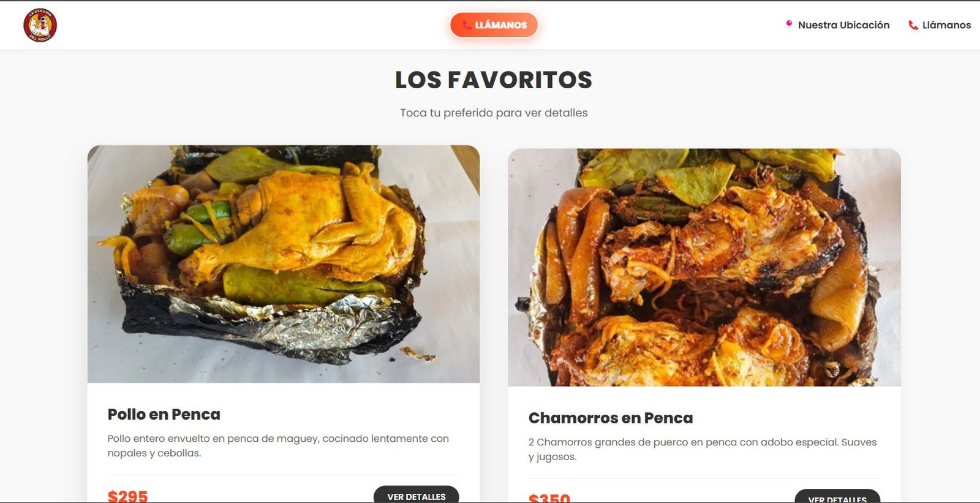This screenshot has height=503, width=980.
Task: Click the white header navigation bar
Action: 490,25
